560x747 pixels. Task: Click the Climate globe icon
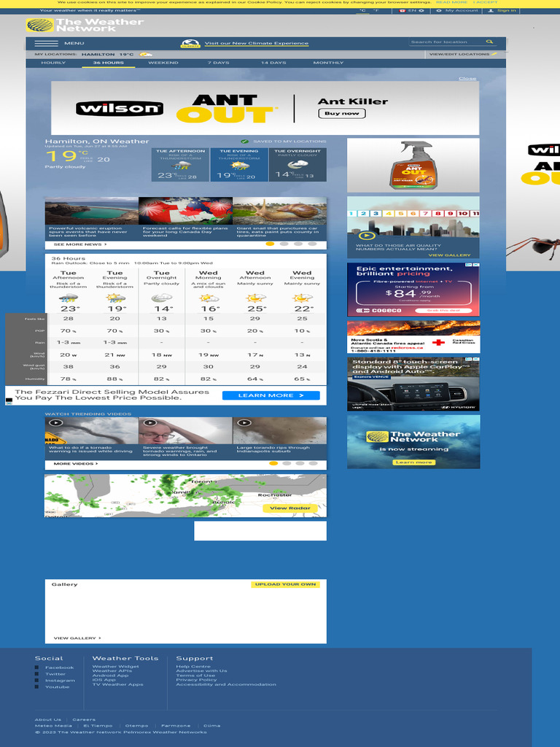190,43
